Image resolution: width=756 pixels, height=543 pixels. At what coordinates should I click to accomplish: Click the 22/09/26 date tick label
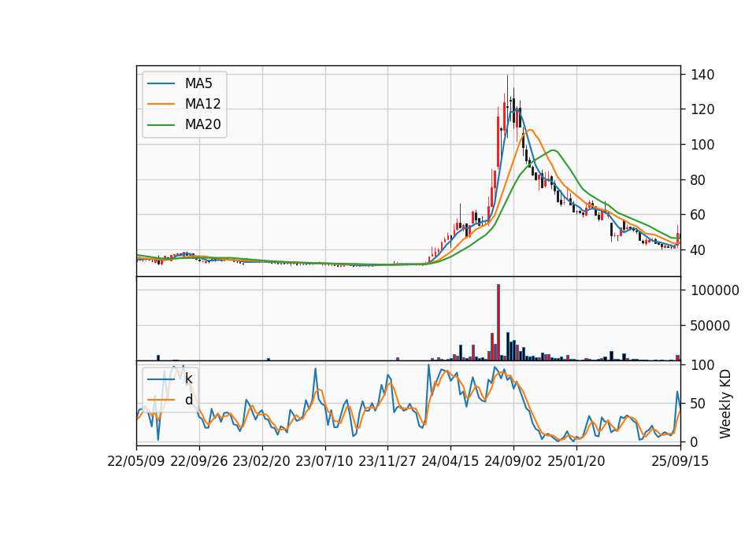[x=199, y=461]
